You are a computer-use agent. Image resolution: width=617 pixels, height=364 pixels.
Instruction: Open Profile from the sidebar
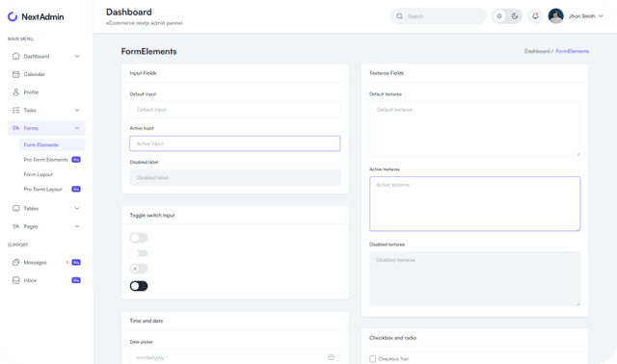[x=46, y=92]
